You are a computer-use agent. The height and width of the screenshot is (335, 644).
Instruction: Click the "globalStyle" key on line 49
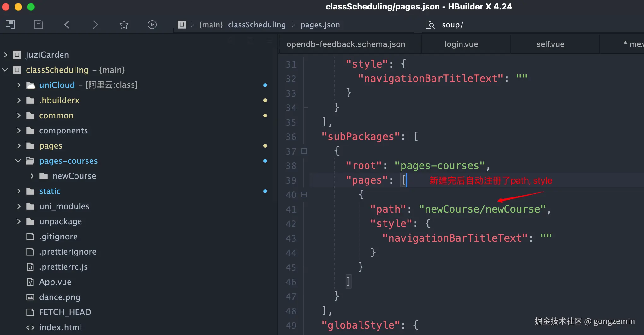coord(361,325)
